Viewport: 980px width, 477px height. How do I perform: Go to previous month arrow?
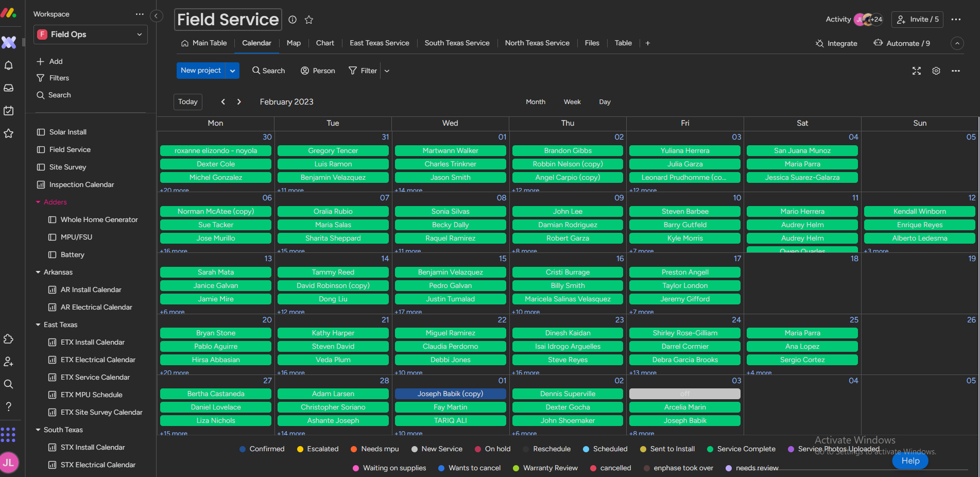click(x=223, y=102)
